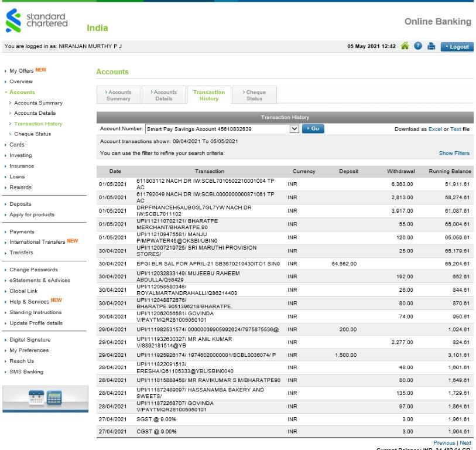Switch to the Accounts Summary tab
Viewport: 476px width, 450px height.
(x=119, y=95)
